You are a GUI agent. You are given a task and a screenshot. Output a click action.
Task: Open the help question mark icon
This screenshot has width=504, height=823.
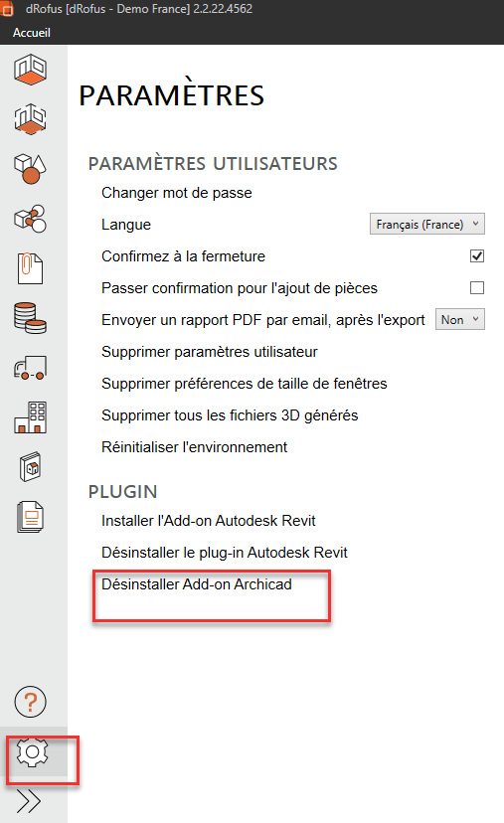click(x=31, y=702)
